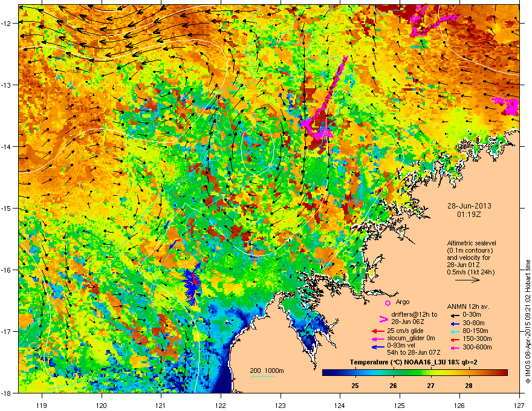Click the 28 tick label under color bar

469,386
